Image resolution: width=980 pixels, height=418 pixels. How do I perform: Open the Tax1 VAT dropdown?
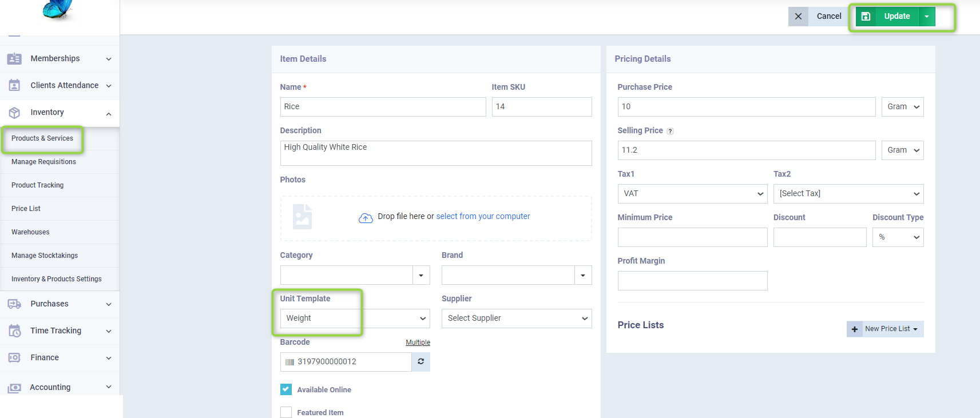[692, 194]
